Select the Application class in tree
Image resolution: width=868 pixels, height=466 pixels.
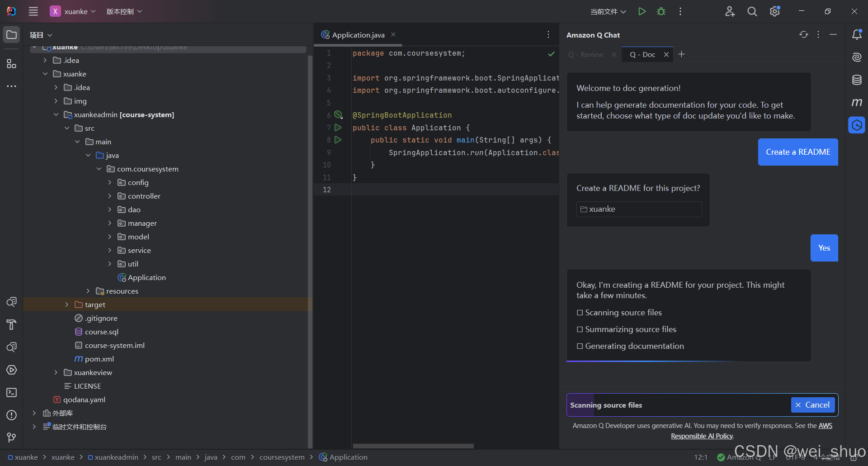146,277
